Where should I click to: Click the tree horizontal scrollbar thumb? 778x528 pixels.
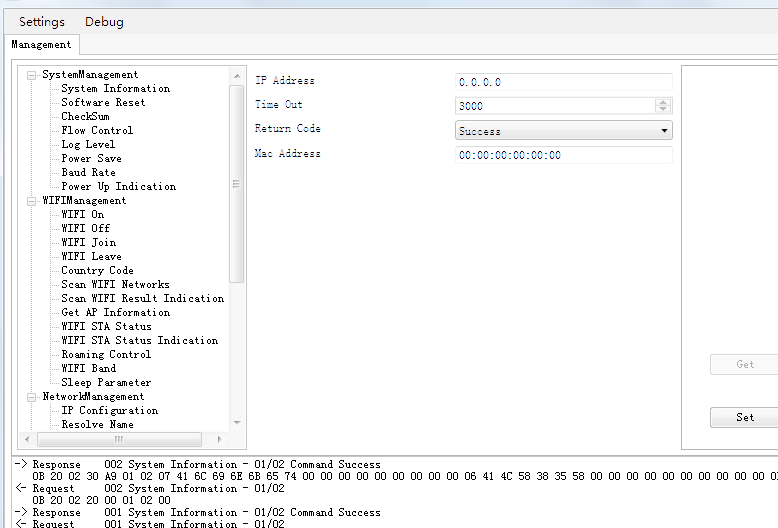(x=119, y=439)
